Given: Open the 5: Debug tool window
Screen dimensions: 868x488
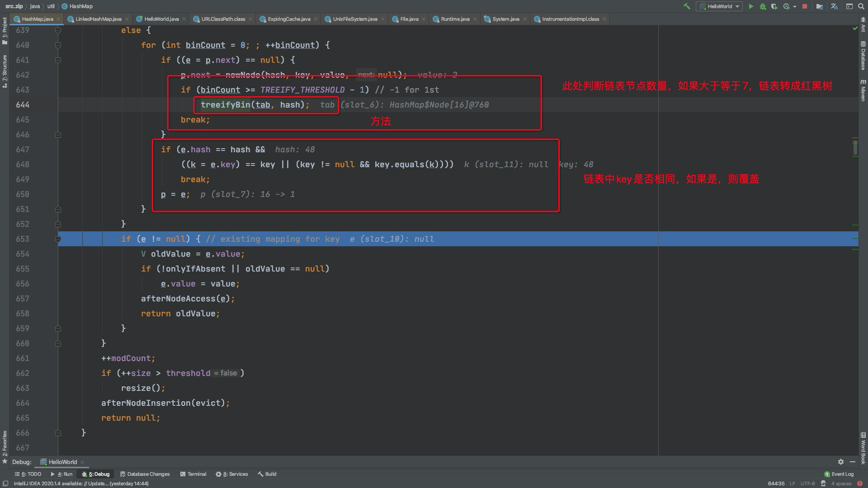Looking at the screenshot, I should (96, 474).
